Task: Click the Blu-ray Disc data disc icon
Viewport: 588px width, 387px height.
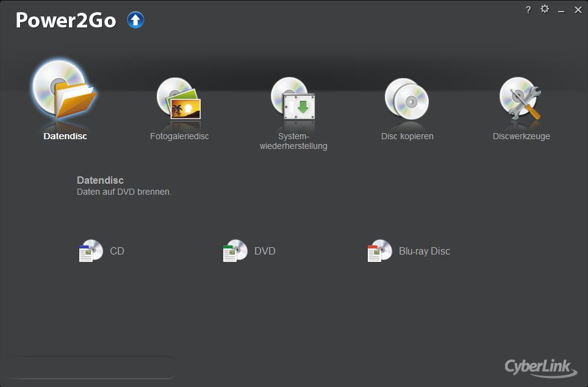Action: (x=379, y=251)
